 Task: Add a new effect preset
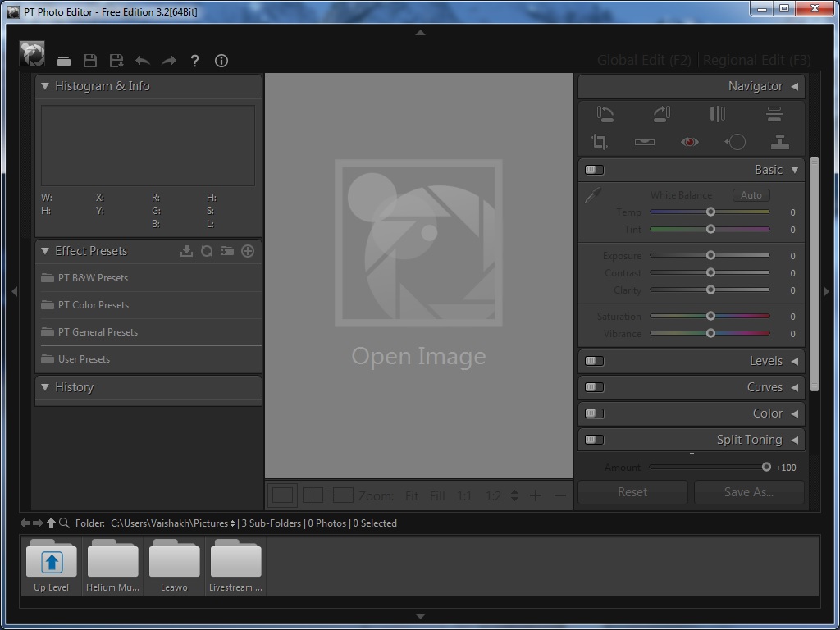point(248,251)
